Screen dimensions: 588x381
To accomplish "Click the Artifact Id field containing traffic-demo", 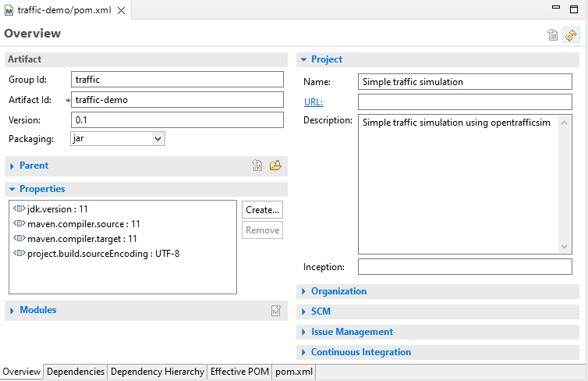I will (177, 99).
